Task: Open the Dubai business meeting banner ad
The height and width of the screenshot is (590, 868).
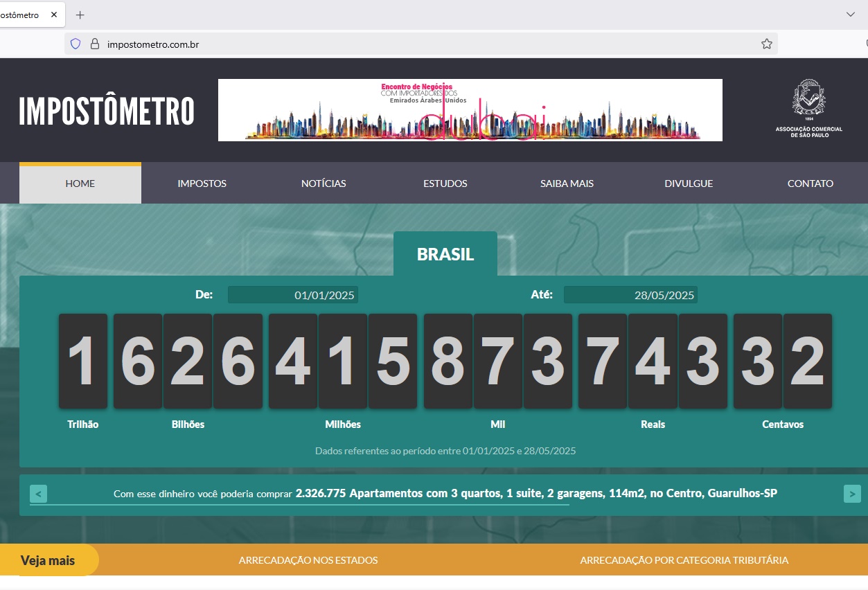Action: point(470,110)
